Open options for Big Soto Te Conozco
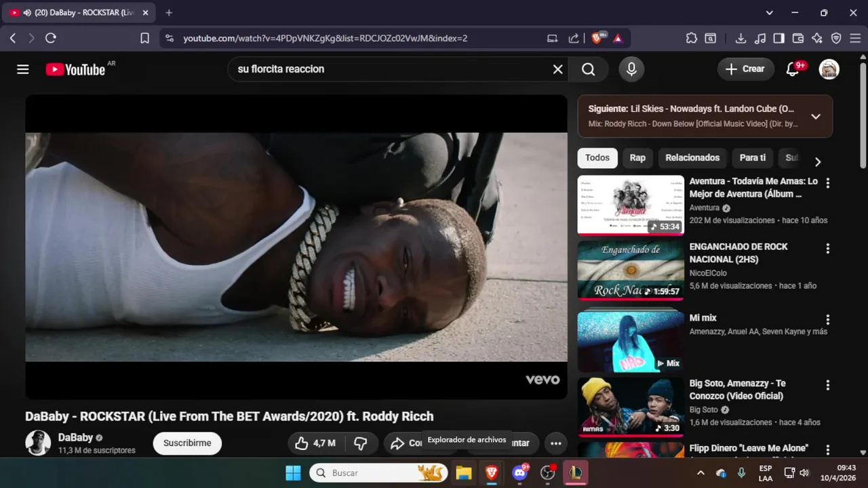868x488 pixels. click(827, 385)
